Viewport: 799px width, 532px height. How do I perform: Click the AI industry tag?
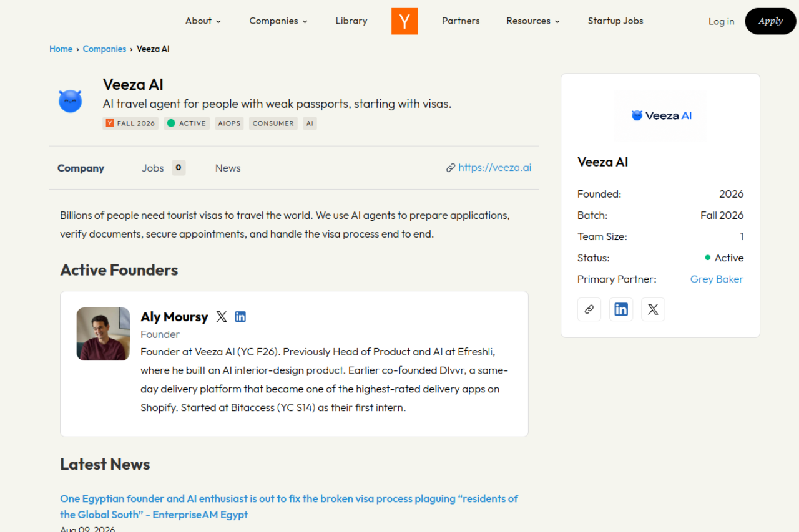pos(310,123)
